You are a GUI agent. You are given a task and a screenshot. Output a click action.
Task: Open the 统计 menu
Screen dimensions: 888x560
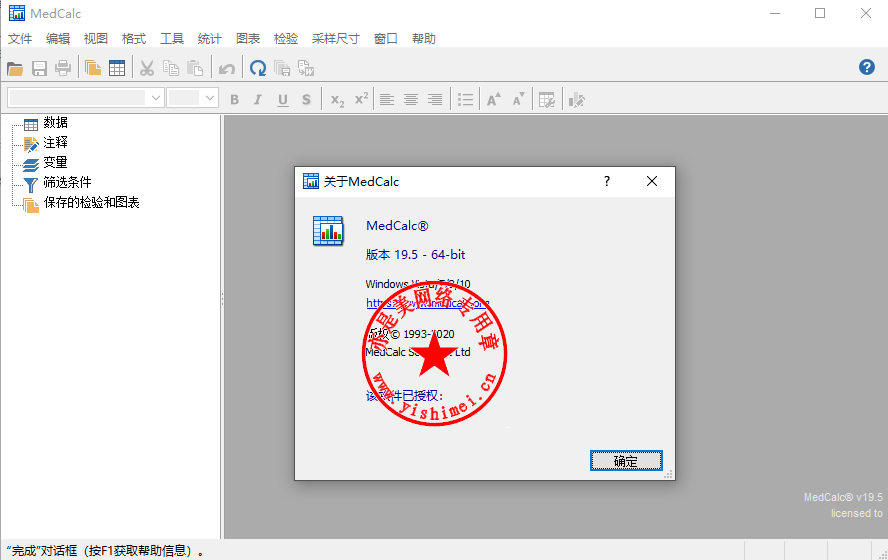[x=210, y=39]
